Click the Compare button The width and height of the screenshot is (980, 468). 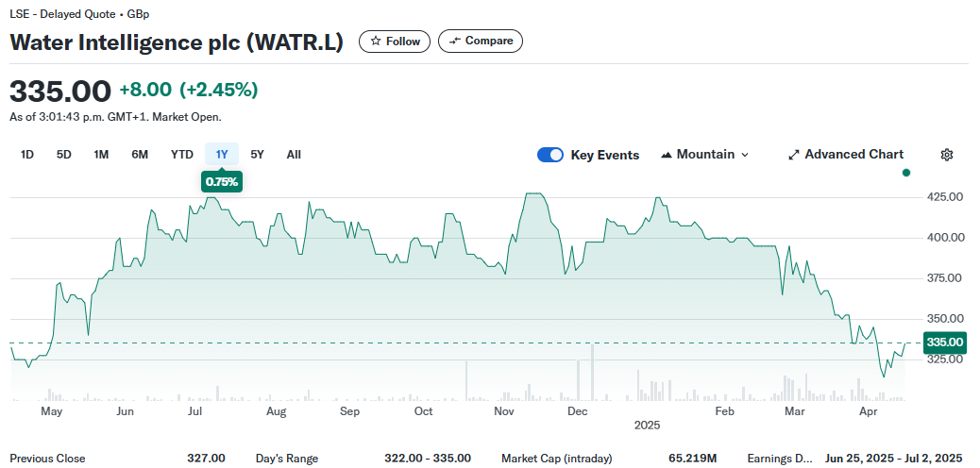(x=481, y=42)
